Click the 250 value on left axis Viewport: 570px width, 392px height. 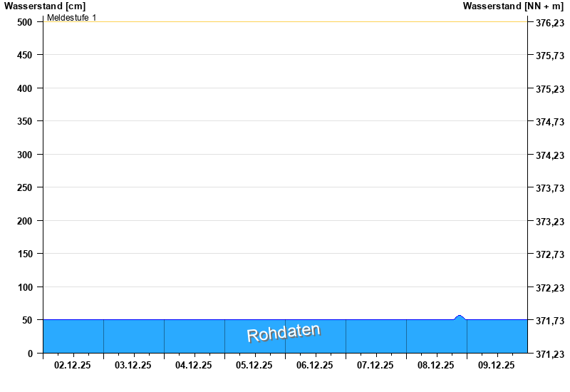[x=25, y=187]
